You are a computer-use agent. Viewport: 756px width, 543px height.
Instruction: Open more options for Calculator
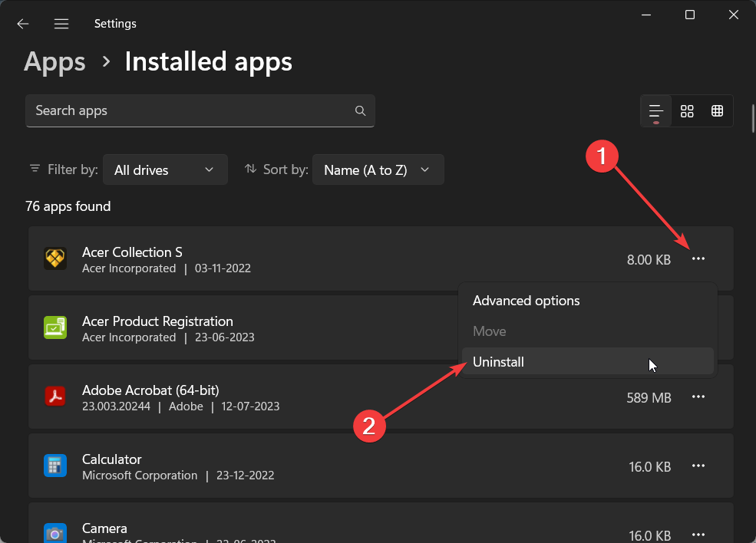[x=698, y=466]
